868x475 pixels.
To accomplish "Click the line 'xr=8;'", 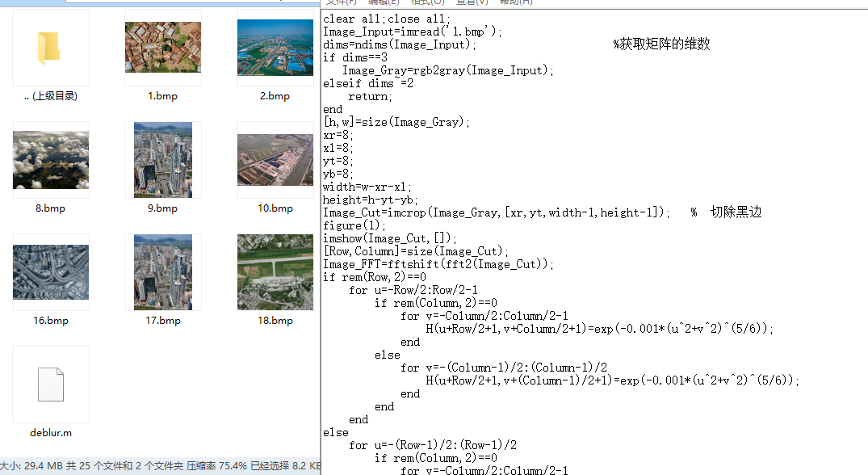I will coord(338,135).
